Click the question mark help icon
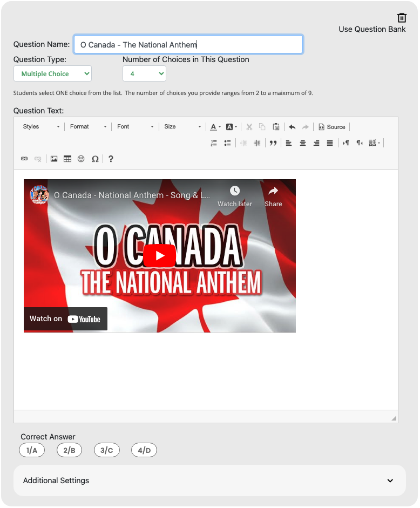The image size is (420, 508). tap(111, 159)
